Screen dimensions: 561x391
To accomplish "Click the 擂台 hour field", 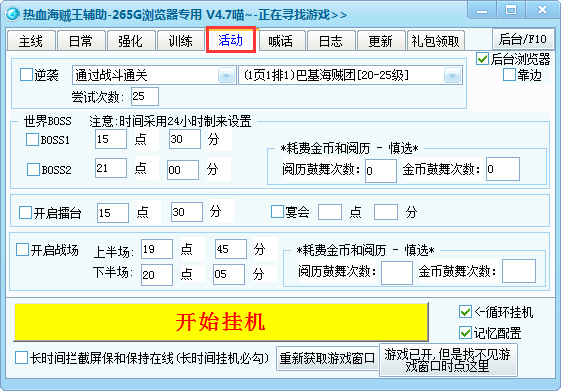I will tap(113, 213).
